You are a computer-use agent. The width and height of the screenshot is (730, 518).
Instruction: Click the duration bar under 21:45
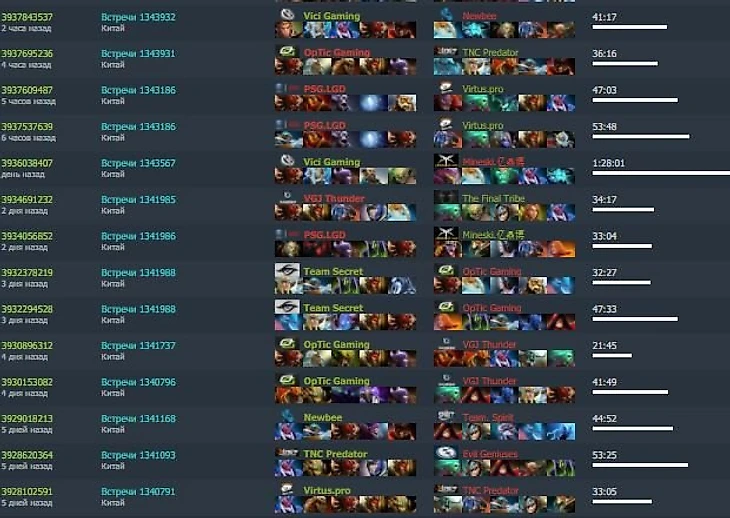coord(612,356)
